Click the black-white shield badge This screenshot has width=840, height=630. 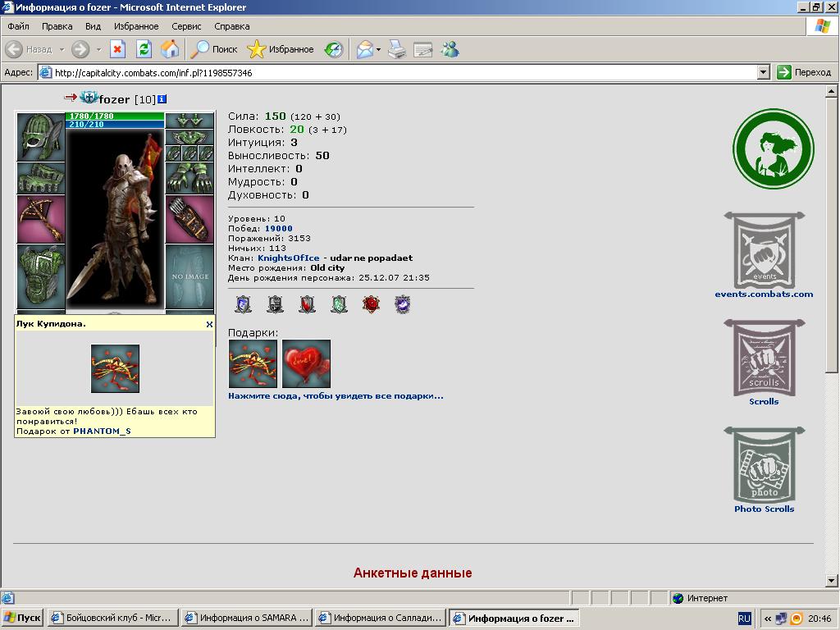point(275,304)
